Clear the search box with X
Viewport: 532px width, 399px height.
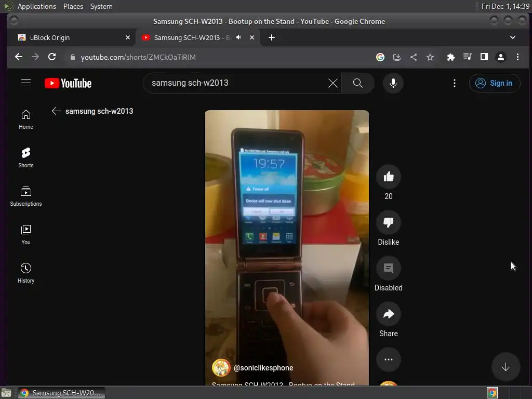click(x=333, y=83)
